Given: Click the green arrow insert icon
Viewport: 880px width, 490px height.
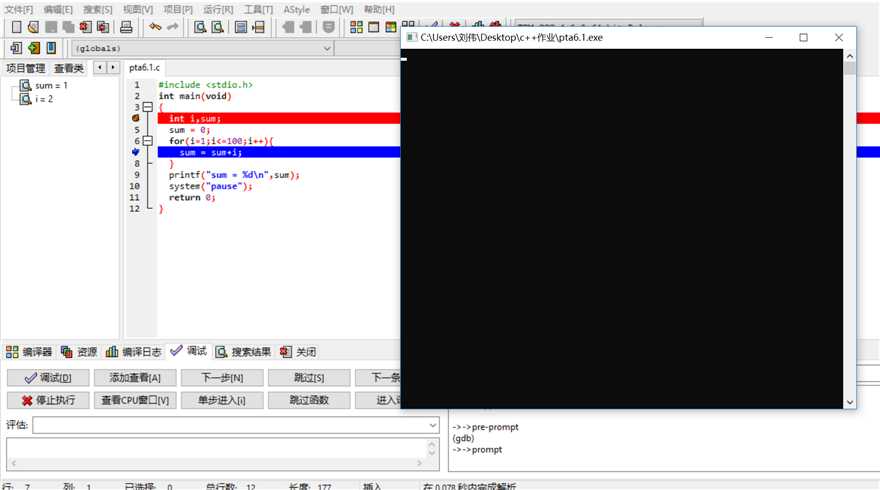Looking at the screenshot, I should point(34,48).
